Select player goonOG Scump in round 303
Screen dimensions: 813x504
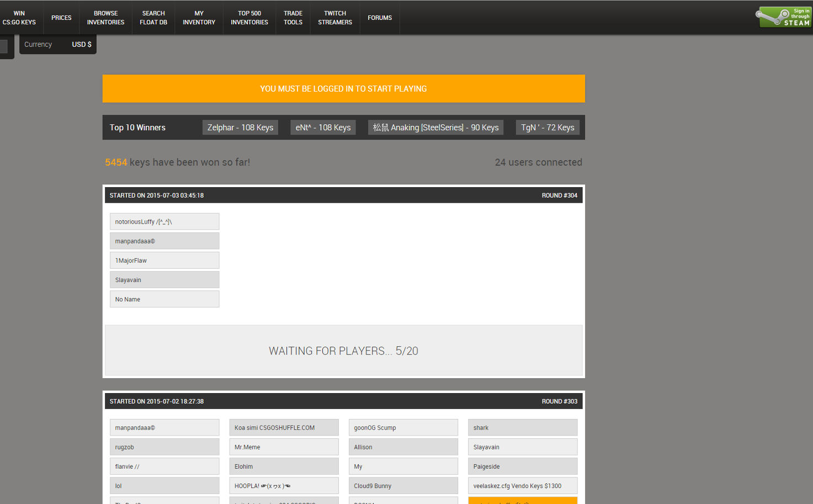click(403, 427)
